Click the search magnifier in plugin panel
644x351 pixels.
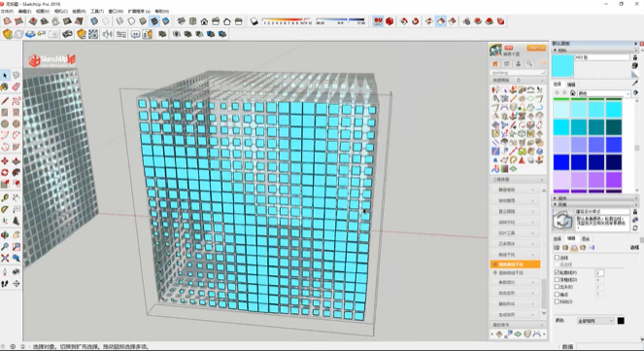pos(529,64)
